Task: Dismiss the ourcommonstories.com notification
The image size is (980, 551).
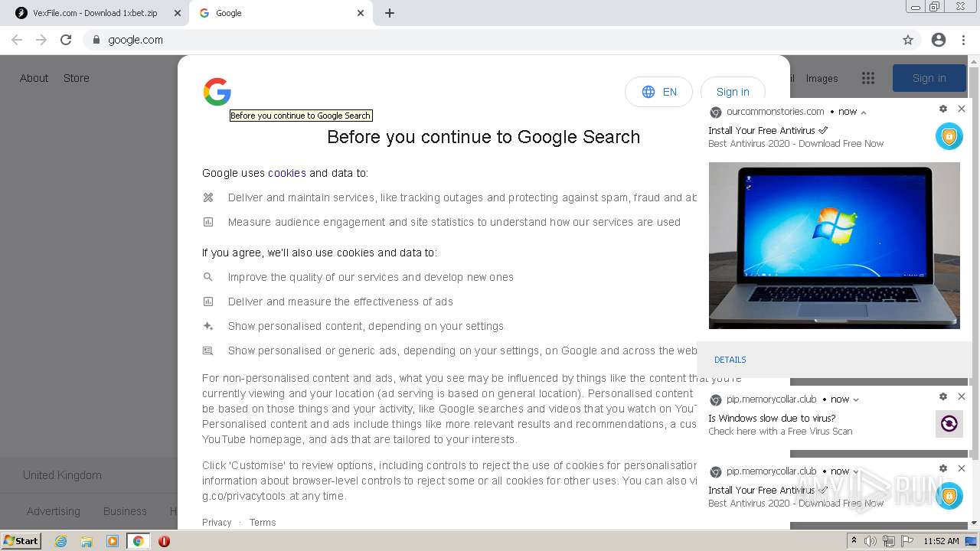Action: [962, 109]
